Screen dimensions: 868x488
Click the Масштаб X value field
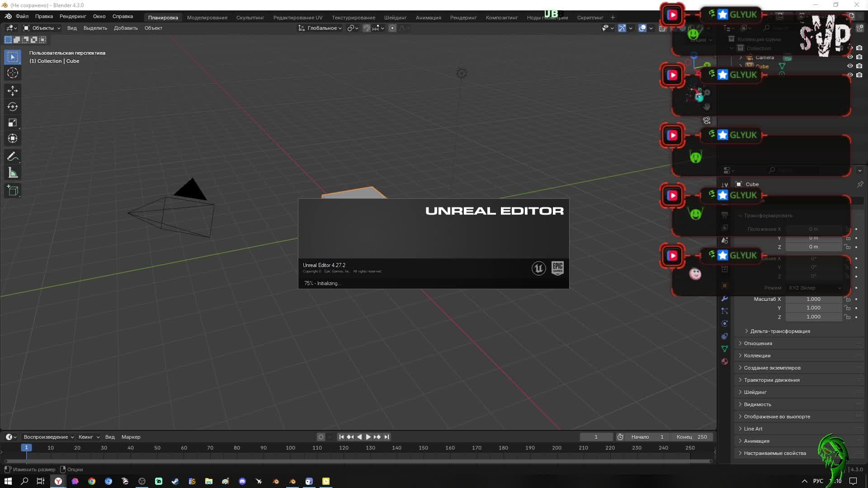tap(813, 299)
